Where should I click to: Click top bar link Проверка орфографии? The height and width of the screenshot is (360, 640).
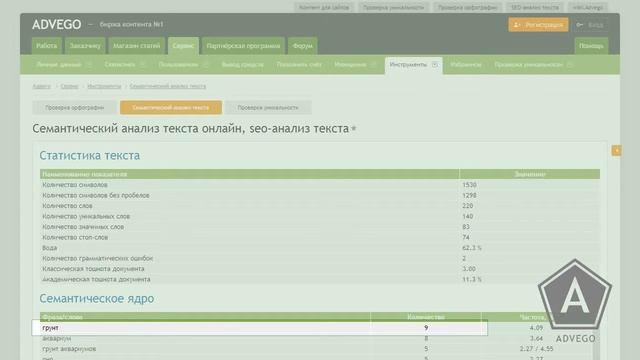click(468, 7)
